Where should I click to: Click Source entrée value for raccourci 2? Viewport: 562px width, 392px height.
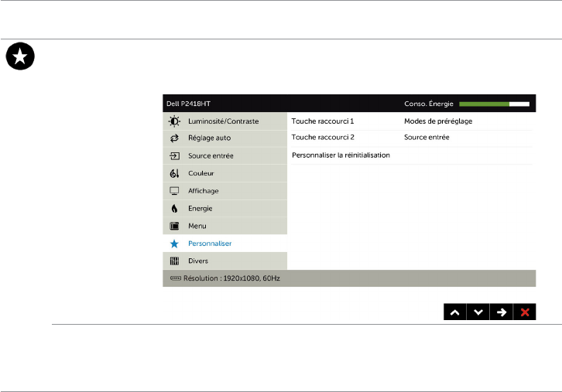pyautogui.click(x=427, y=138)
